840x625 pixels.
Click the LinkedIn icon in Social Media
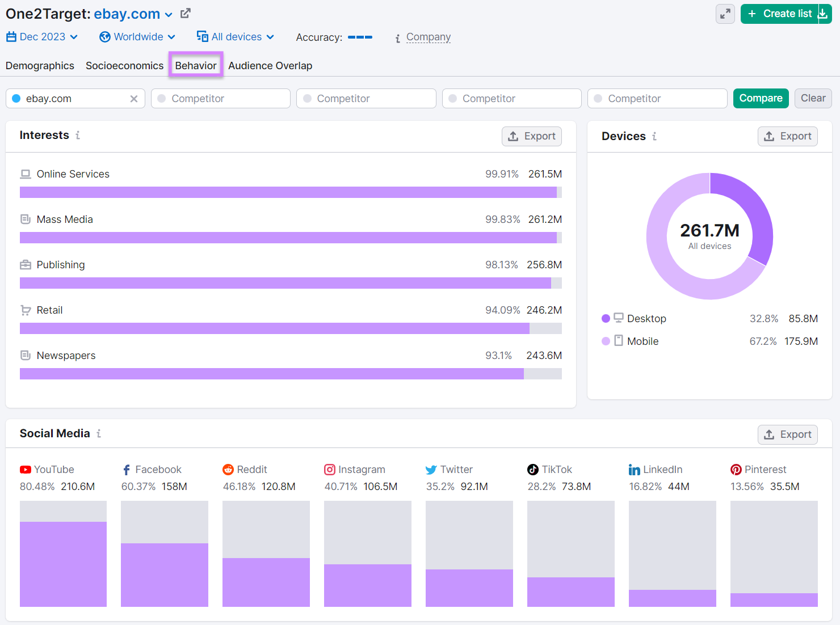coord(634,470)
